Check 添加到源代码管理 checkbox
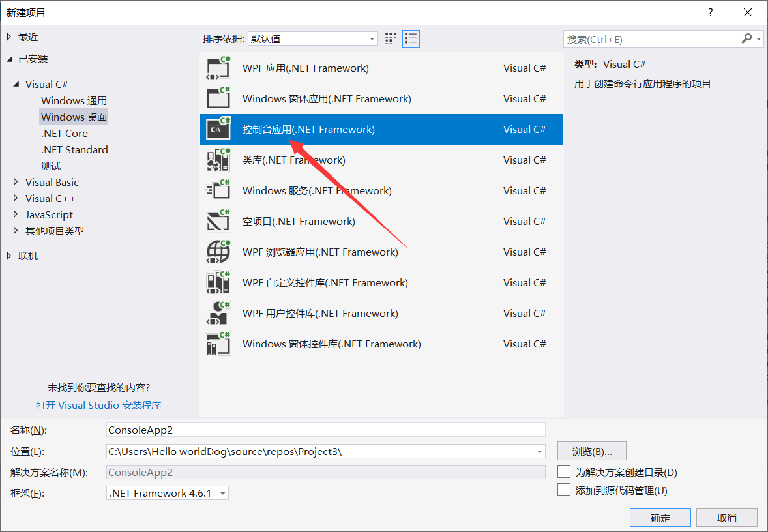Screen dimensions: 768x532 [564, 490]
